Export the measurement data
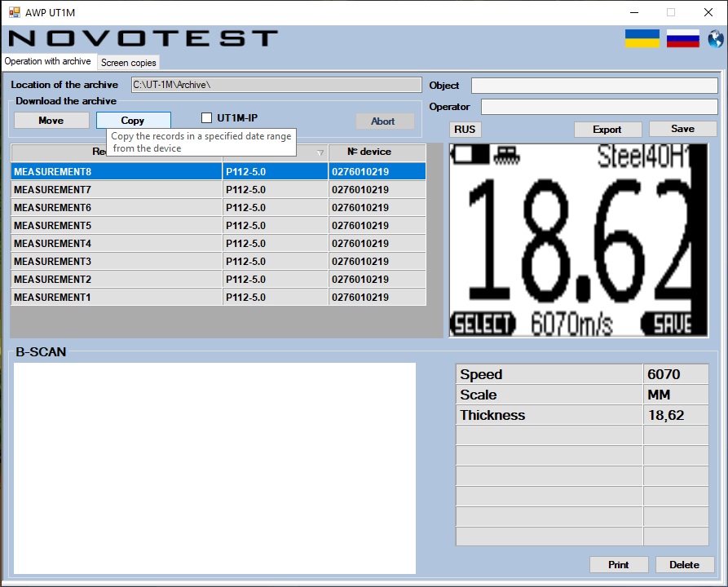This screenshot has width=728, height=587. click(x=607, y=129)
